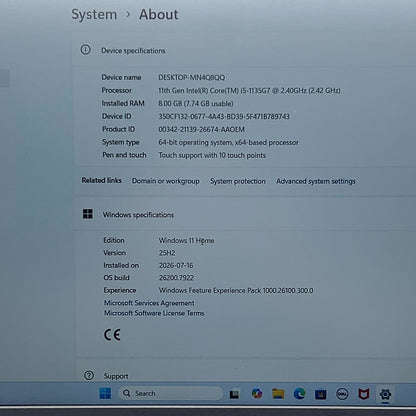Open McAfee from the taskbar
Screen dimensions: 416x416
(x=364, y=394)
